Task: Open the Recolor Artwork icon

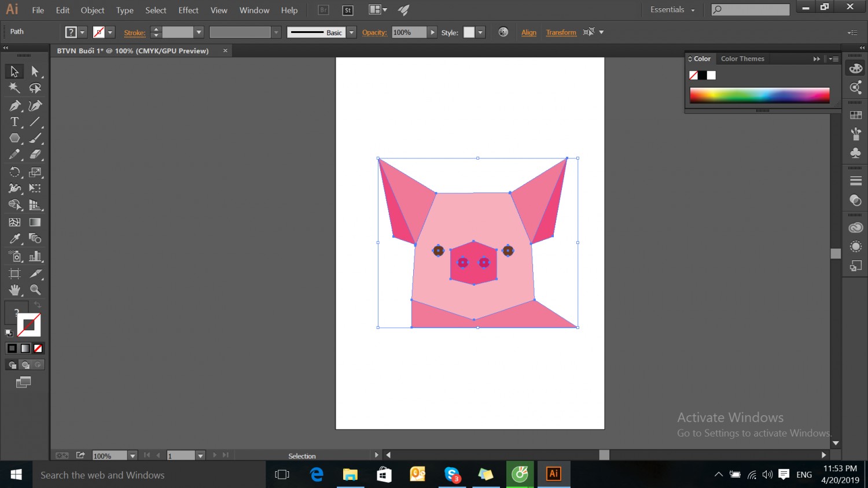Action: tap(503, 32)
